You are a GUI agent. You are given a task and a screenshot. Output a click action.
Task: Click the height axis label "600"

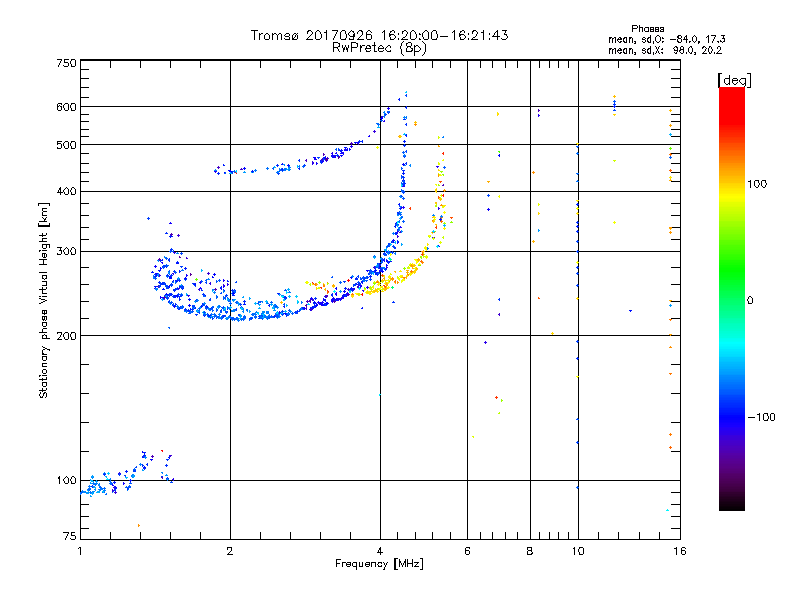67,107
